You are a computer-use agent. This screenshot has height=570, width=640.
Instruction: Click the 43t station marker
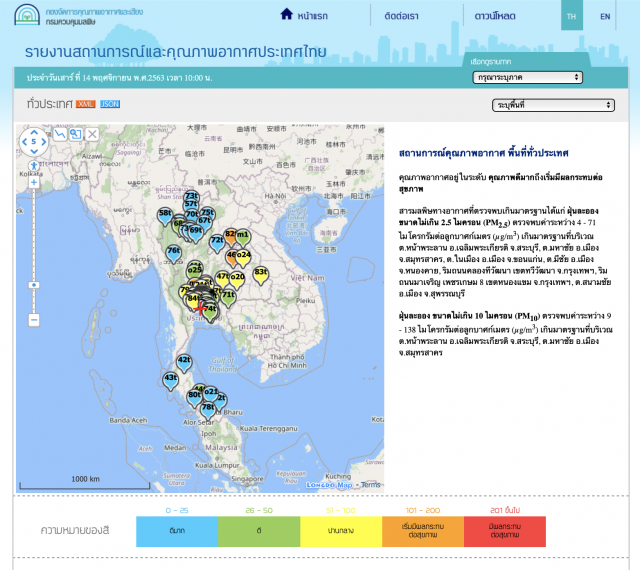pos(171,381)
